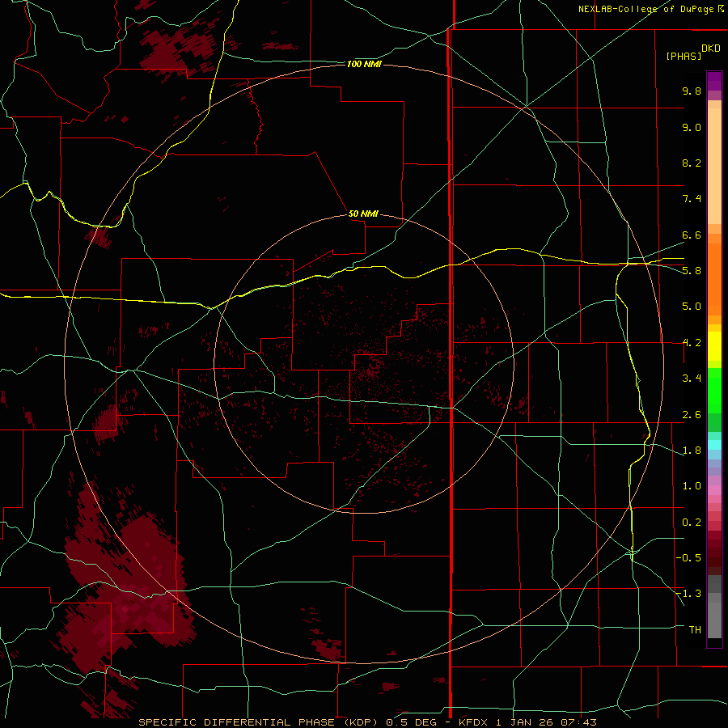The image size is (728, 728).
Task: Click the 0.2 value on color scale
Action: (692, 523)
